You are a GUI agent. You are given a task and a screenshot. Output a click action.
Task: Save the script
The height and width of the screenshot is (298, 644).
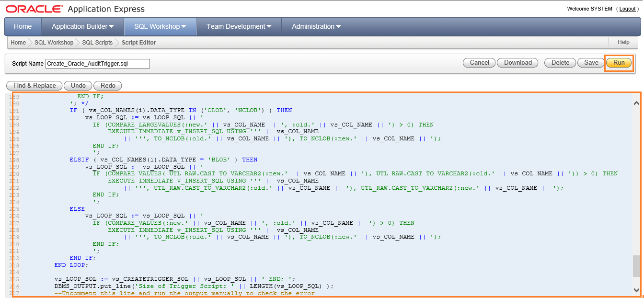591,63
